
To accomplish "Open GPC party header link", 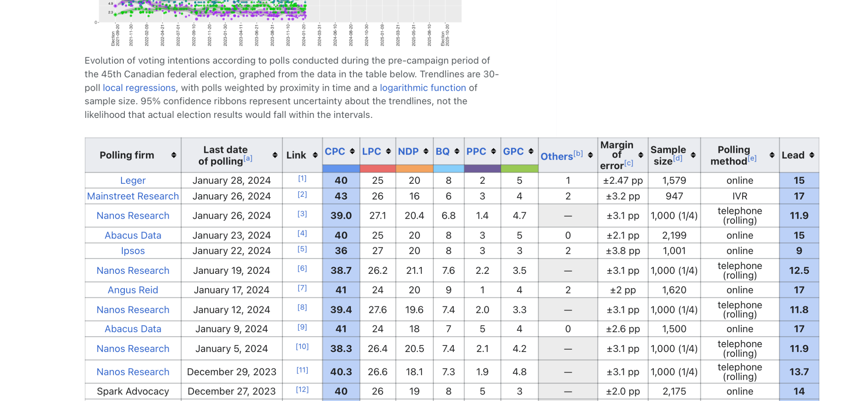I will click(513, 151).
